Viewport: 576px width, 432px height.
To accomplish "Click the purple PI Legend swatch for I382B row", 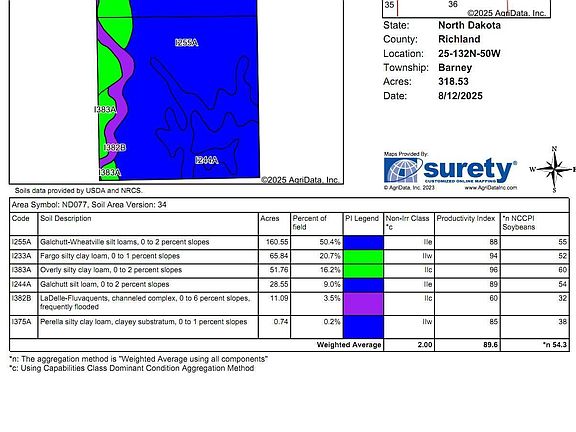I will pos(363,303).
